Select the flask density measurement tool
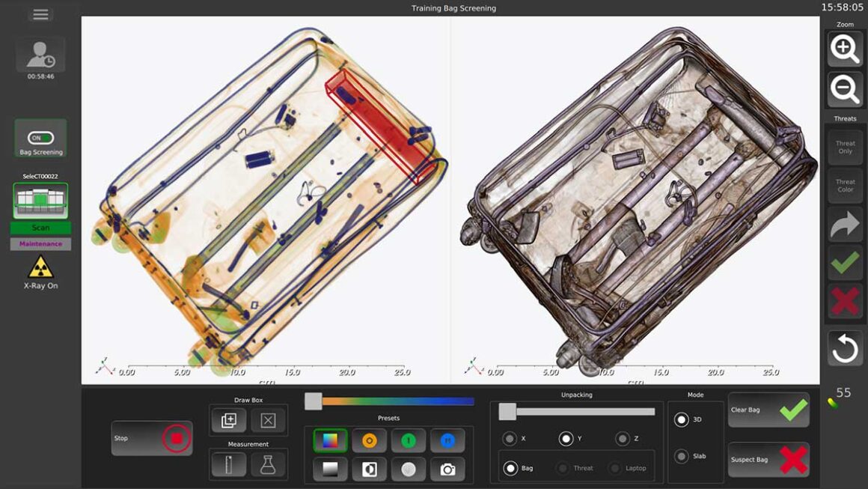This screenshot has height=489, width=868. tap(268, 464)
